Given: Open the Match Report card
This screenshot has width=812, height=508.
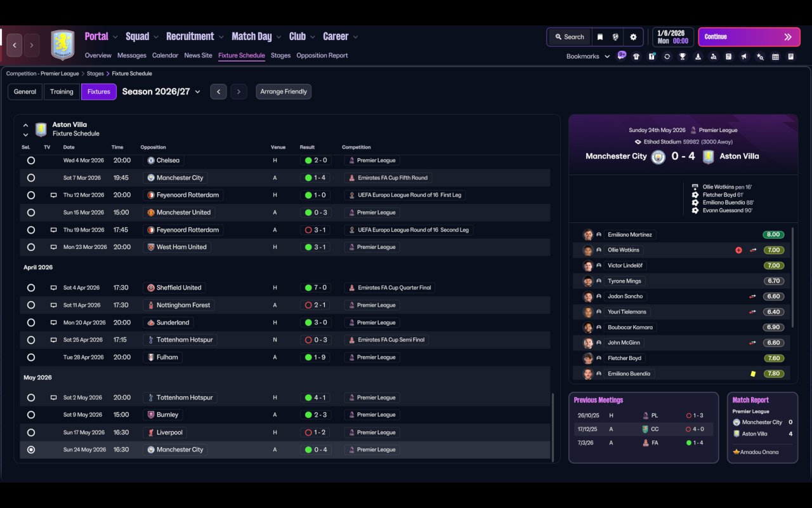Looking at the screenshot, I should pyautogui.click(x=763, y=427).
